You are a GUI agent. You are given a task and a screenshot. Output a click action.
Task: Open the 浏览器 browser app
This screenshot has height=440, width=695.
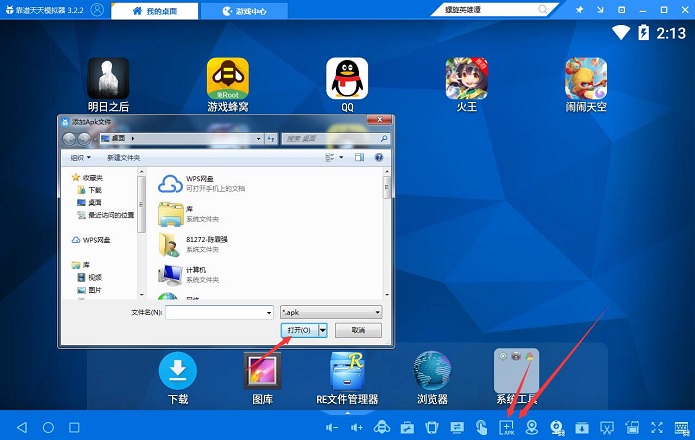click(x=432, y=370)
